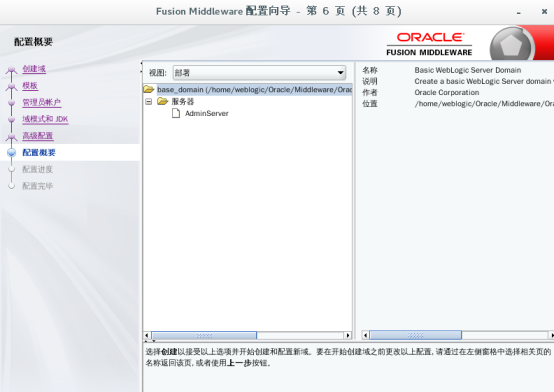Click the 创建域 step marker icon
The height and width of the screenshot is (392, 554).
pyautogui.click(x=12, y=69)
